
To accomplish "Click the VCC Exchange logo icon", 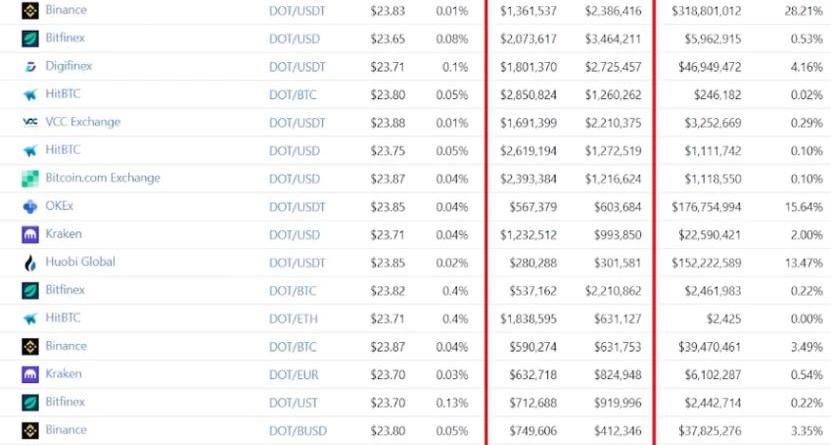I will click(x=29, y=122).
